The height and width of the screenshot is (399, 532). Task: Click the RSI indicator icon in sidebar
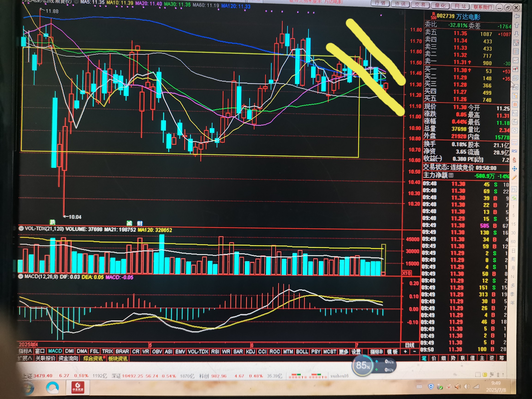pos(514,151)
